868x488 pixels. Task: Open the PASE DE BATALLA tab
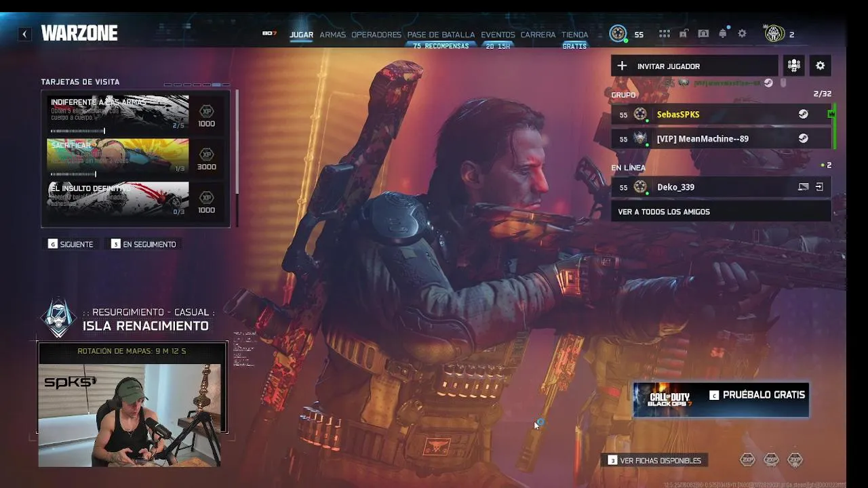pos(441,35)
